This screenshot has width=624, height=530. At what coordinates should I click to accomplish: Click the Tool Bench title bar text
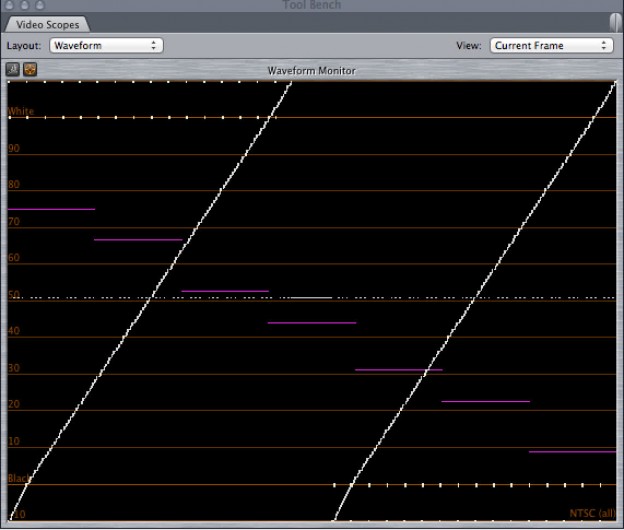tap(313, 5)
